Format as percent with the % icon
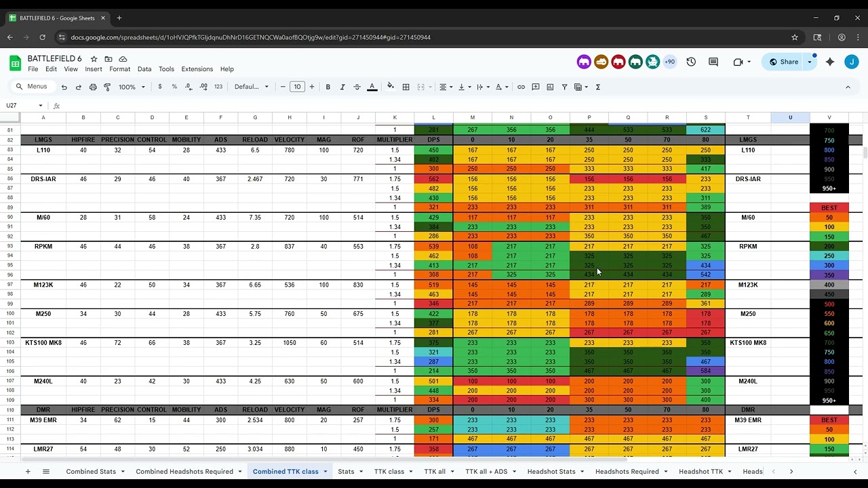The height and width of the screenshot is (488, 868). (x=174, y=87)
